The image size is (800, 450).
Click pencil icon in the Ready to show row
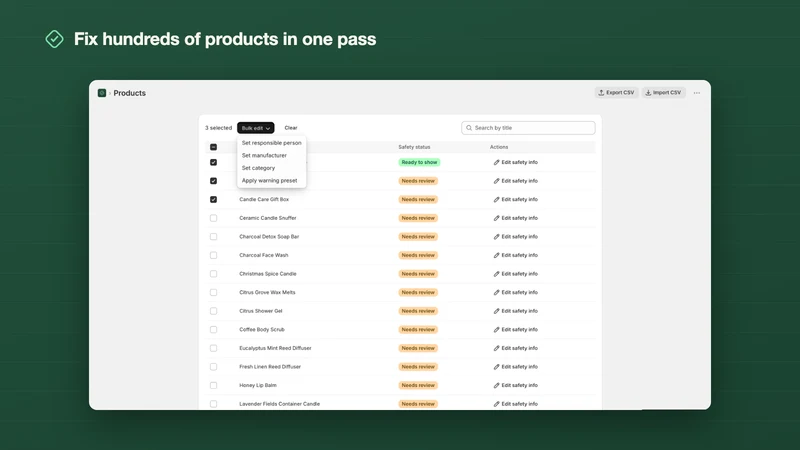(496, 162)
